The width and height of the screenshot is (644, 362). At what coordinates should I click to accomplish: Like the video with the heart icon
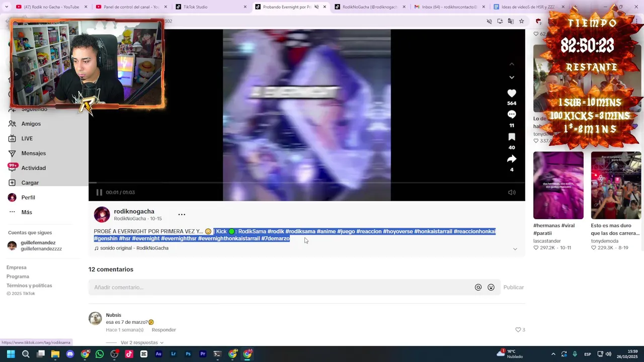click(512, 94)
